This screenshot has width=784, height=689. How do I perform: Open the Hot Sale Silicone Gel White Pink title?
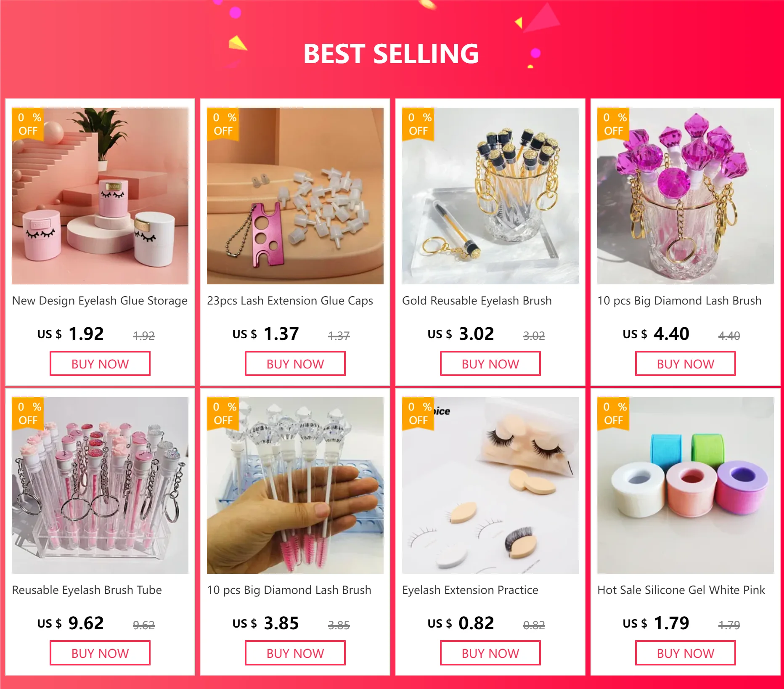click(681, 590)
